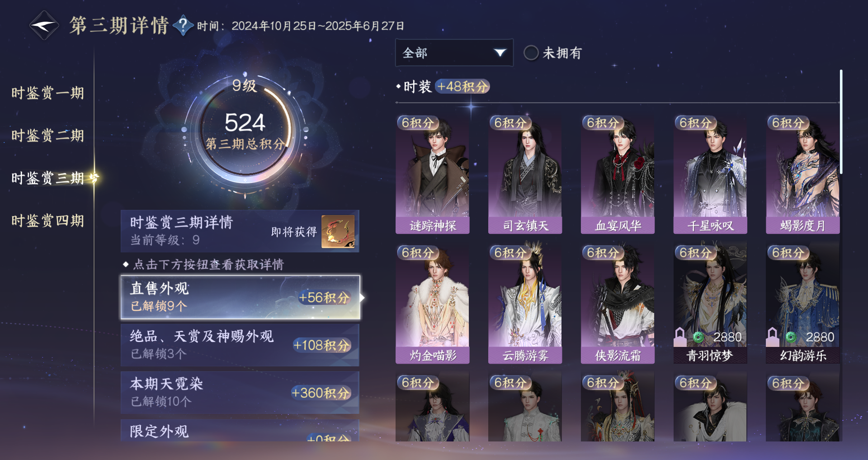
Task: Click the circular 524 points progress ring
Action: 245,130
